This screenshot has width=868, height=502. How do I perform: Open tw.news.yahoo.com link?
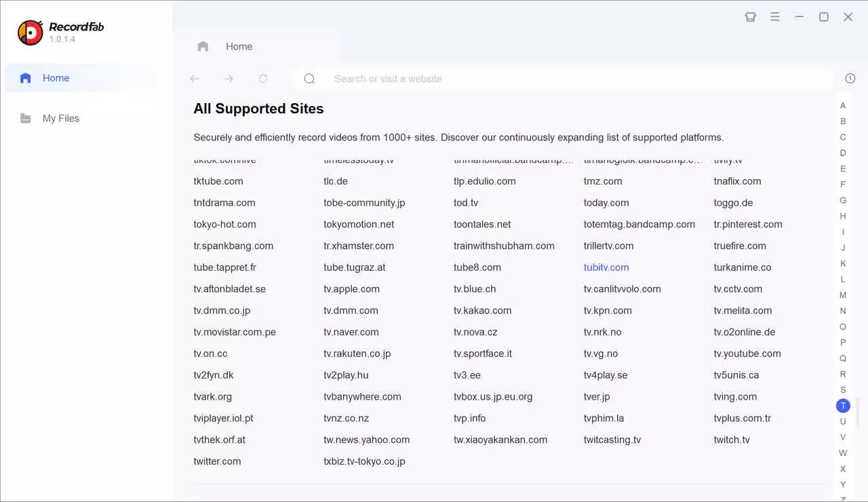pos(367,440)
